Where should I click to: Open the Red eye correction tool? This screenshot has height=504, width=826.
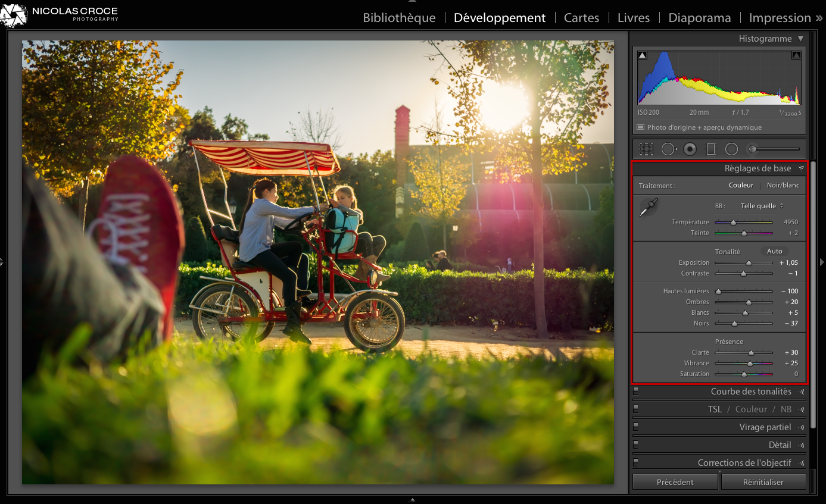tap(690, 149)
